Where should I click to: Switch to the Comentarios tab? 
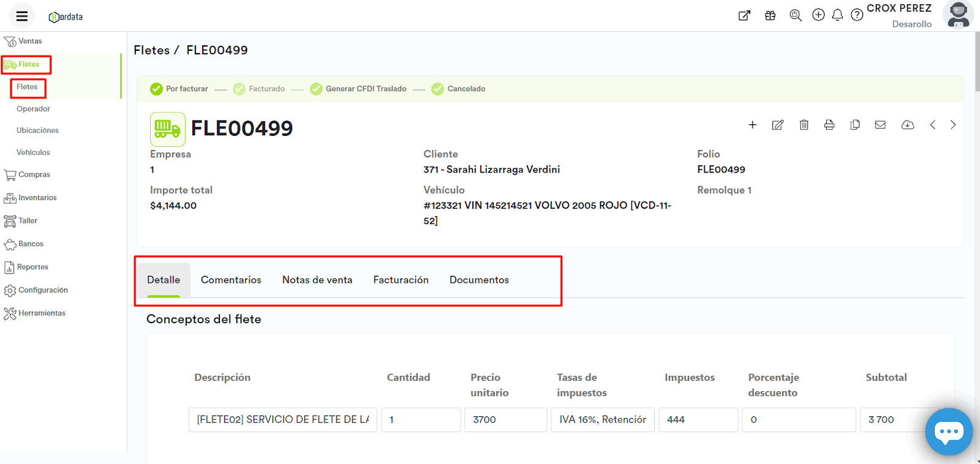pos(231,280)
